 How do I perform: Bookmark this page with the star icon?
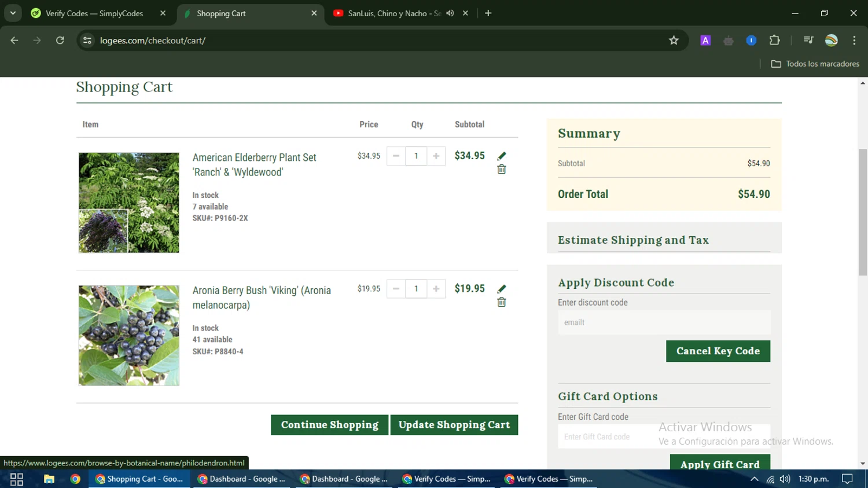coord(674,41)
